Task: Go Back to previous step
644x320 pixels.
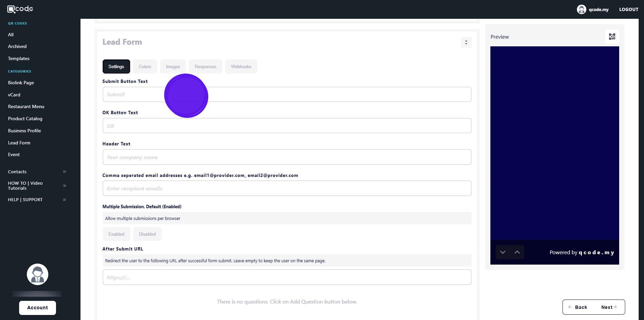Action: [578, 307]
